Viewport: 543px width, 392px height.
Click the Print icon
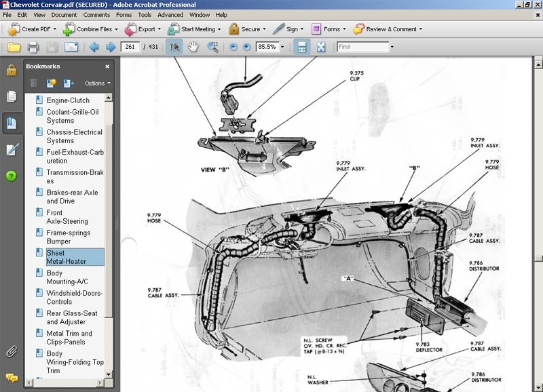[33, 47]
